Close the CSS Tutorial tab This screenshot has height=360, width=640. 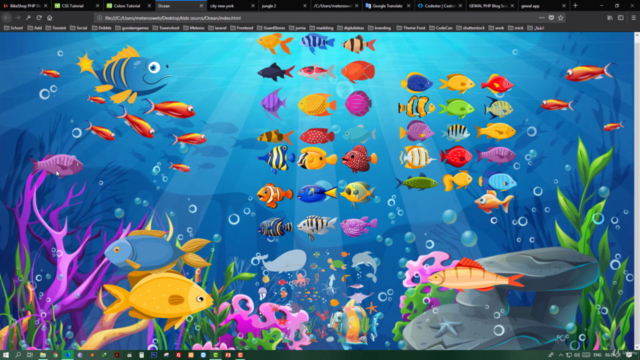98,6
